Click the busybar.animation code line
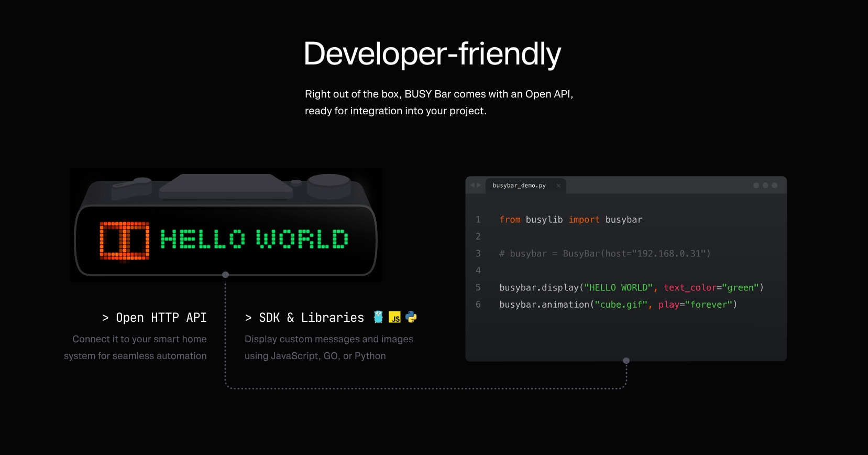Screen dimensions: 868x455 (618, 305)
